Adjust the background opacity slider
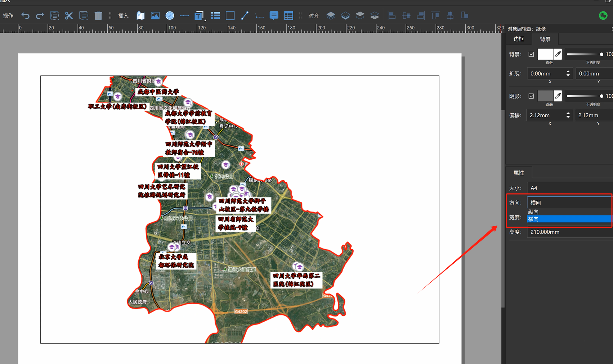 pos(585,54)
